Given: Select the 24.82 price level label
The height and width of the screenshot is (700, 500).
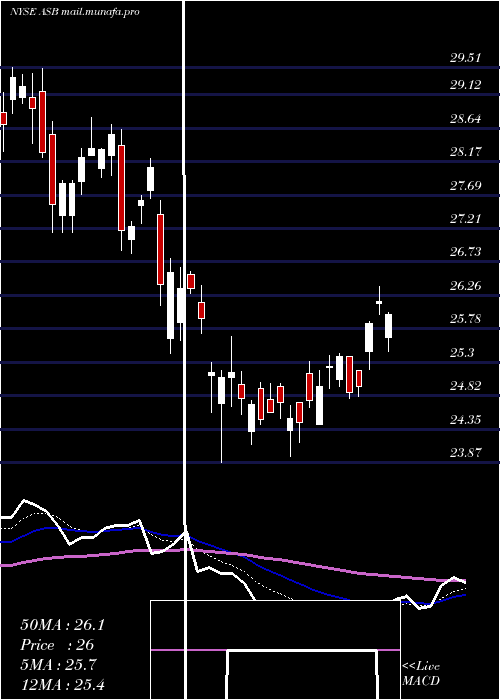Looking at the screenshot, I should pyautogui.click(x=466, y=386).
